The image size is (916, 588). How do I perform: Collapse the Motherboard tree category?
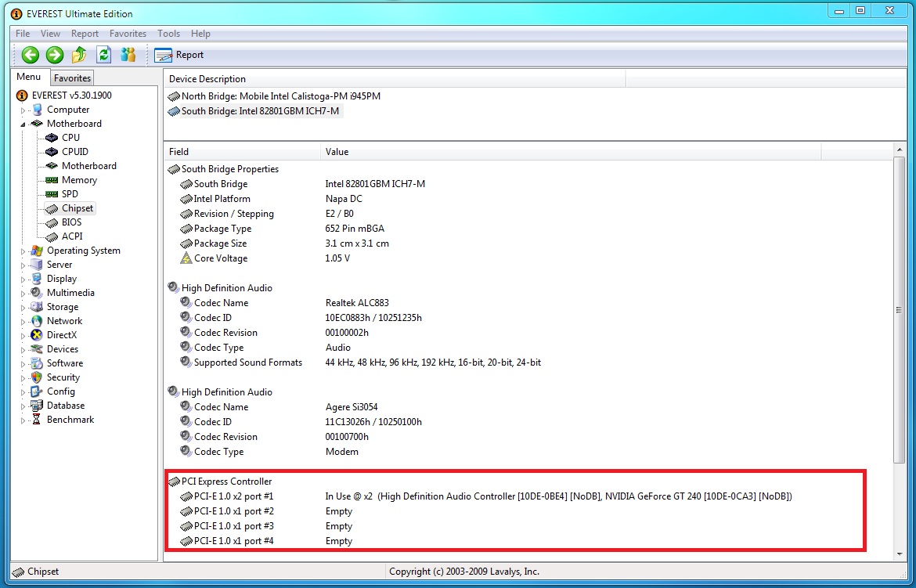tap(23, 124)
